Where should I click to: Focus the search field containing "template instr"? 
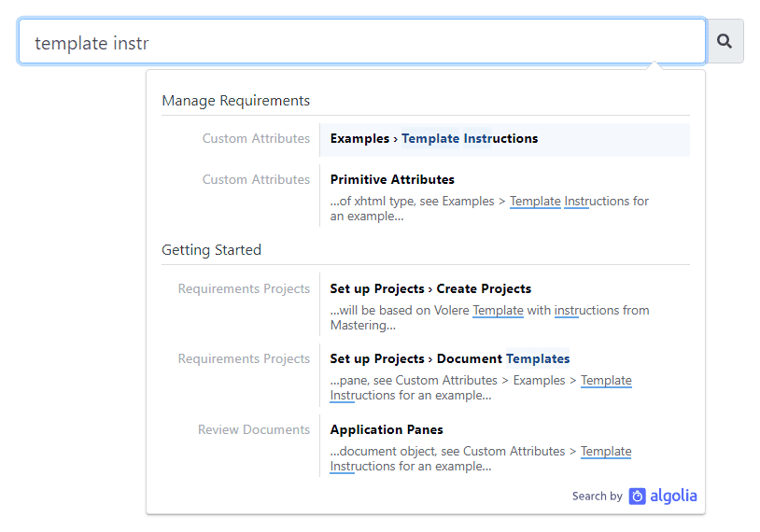[362, 42]
